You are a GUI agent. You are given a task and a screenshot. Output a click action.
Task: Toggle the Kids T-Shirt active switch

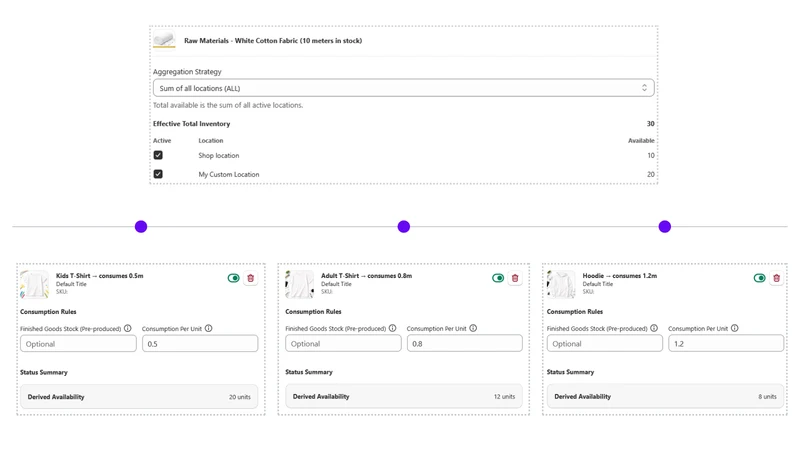point(234,278)
